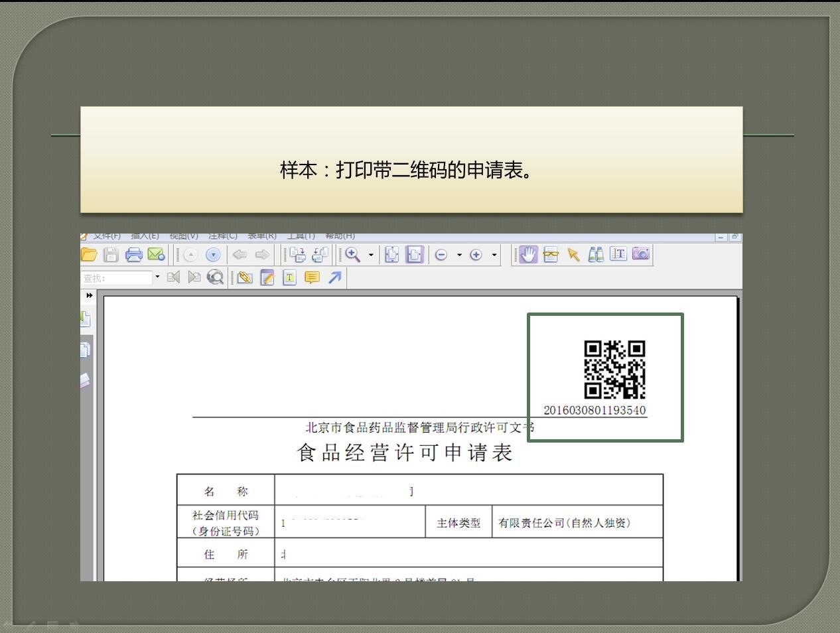Open the zoom tool dropdown arrow
This screenshot has height=633, width=840.
click(x=371, y=255)
